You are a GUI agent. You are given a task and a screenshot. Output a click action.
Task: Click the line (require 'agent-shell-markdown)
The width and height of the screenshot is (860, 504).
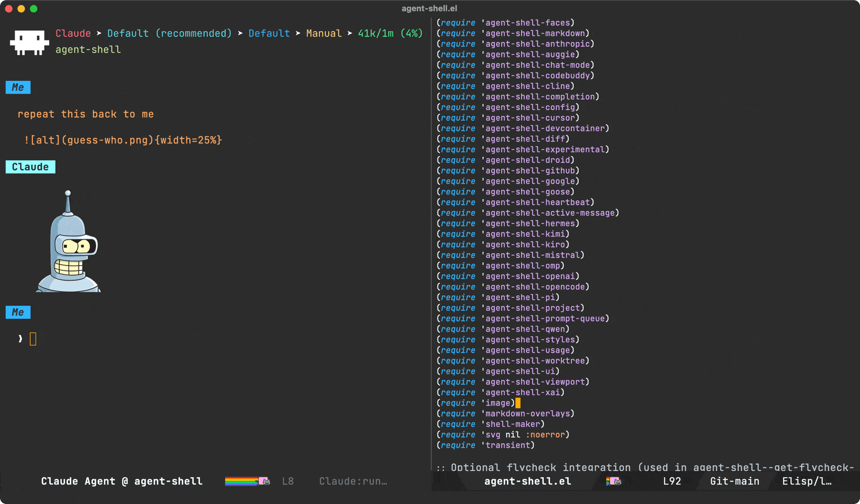point(513,33)
